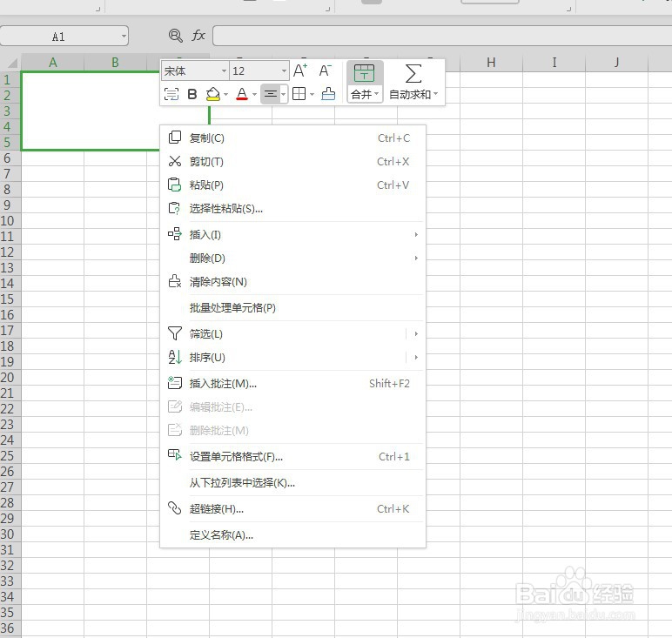The width and height of the screenshot is (672, 638).
Task: Select 选择性粘贴(S)... menu entry
Action: [x=292, y=209]
